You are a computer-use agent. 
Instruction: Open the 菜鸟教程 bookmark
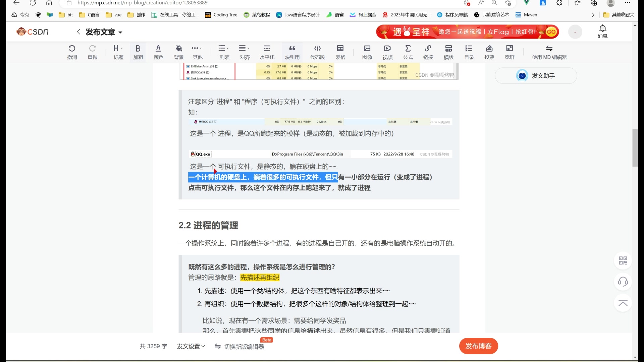(x=257, y=15)
